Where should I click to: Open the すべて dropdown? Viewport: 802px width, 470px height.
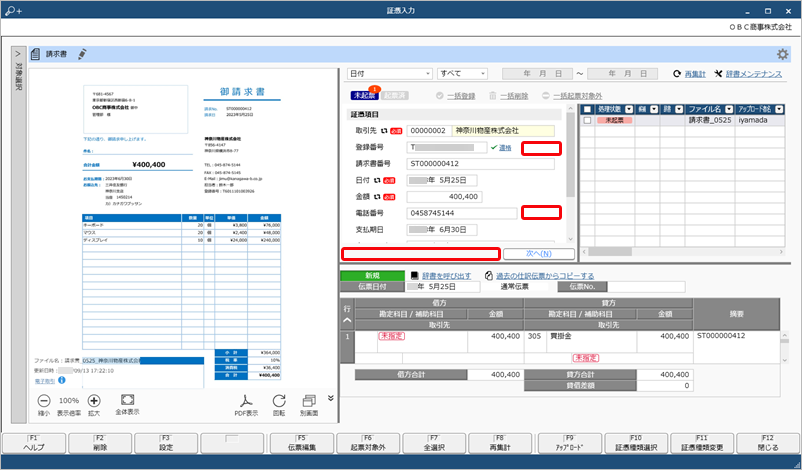(462, 74)
